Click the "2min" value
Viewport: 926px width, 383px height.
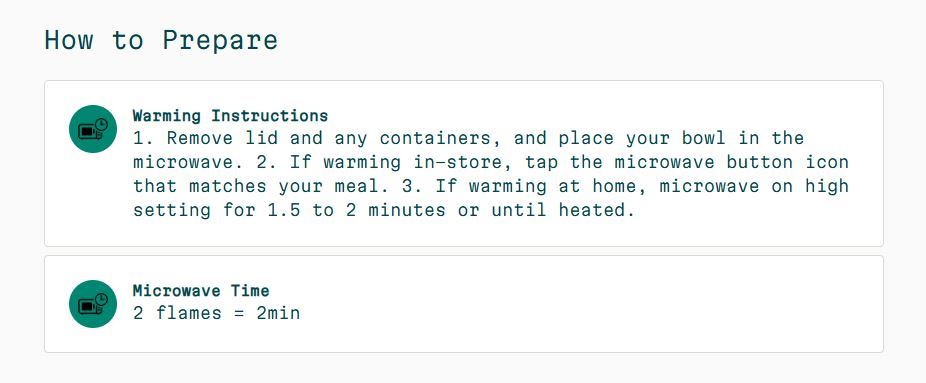pos(278,313)
